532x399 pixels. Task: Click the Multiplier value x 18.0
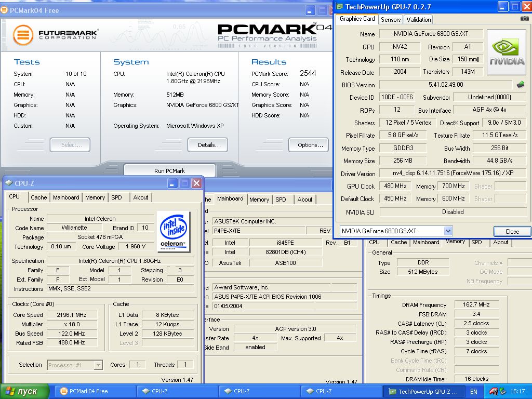pyautogui.click(x=72, y=324)
